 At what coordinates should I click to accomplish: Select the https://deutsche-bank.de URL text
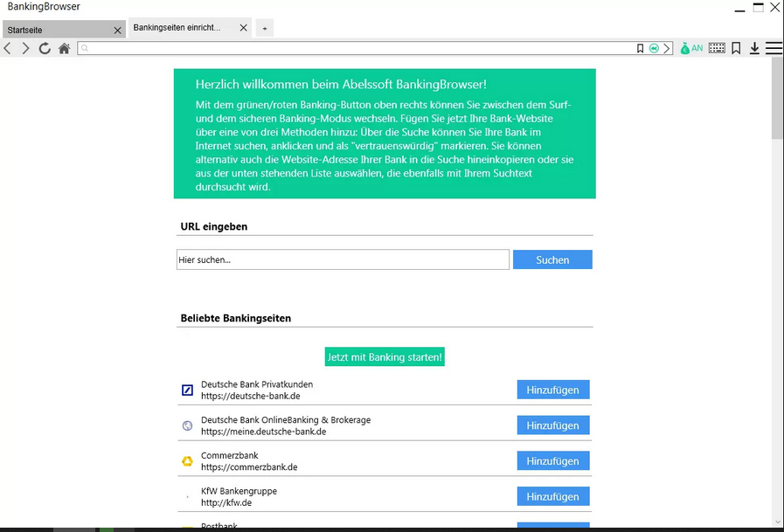point(251,396)
